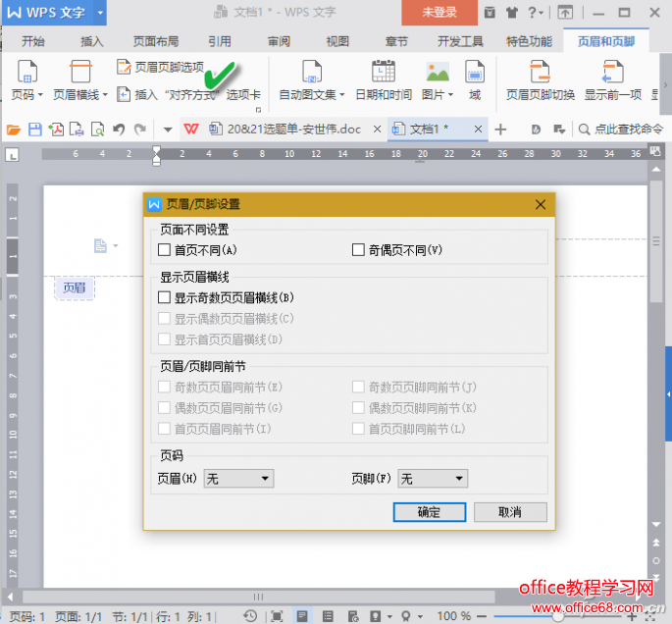Screen dimensions: 672x624
Task: Click the 页眉横线 header line icon
Action: pyautogui.click(x=80, y=72)
